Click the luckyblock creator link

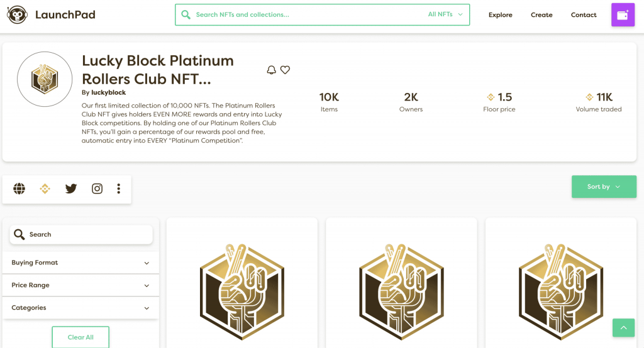coord(108,92)
